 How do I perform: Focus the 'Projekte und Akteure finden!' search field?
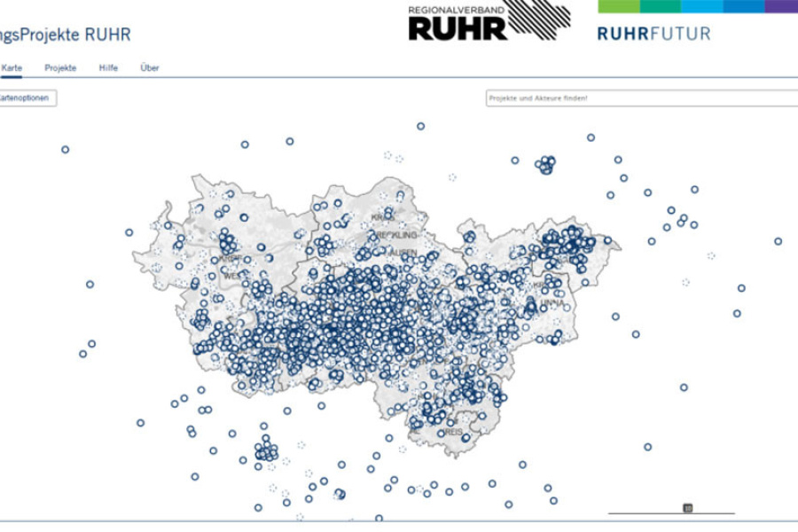(640, 98)
